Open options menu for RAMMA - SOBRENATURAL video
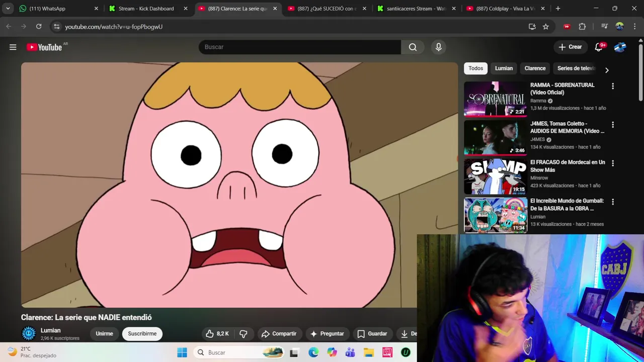Screen dimensions: 644x362 (x=613, y=86)
